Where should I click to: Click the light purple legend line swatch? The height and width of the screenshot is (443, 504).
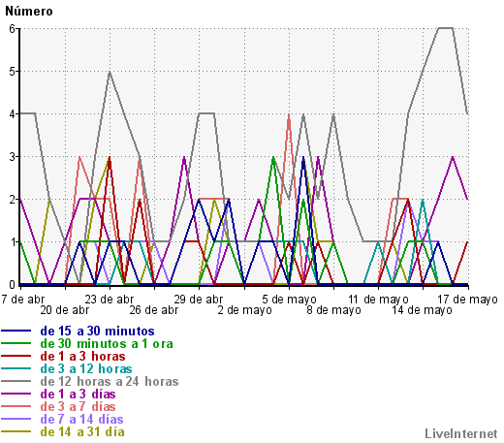[x=16, y=419]
